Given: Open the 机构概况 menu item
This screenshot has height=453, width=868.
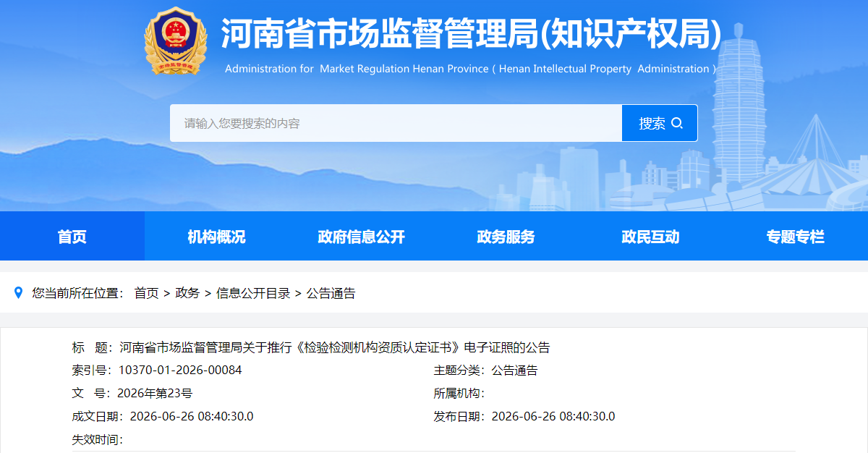Looking at the screenshot, I should pyautogui.click(x=217, y=236).
